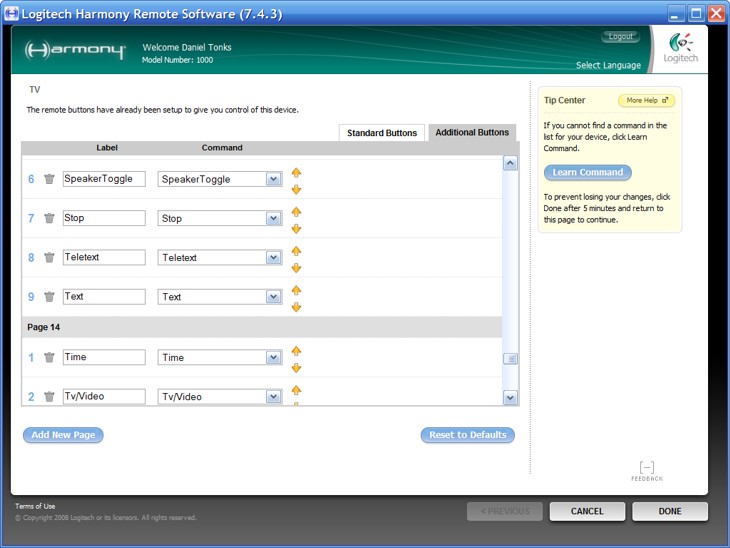Viewport: 730px width, 548px height.
Task: Move Time row up with orange arrow
Action: (296, 351)
